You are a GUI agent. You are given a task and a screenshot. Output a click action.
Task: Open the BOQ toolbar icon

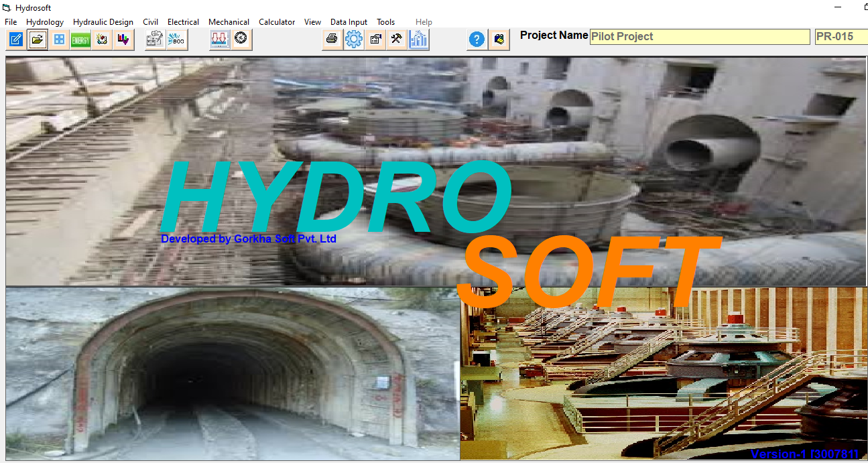pyautogui.click(x=177, y=40)
